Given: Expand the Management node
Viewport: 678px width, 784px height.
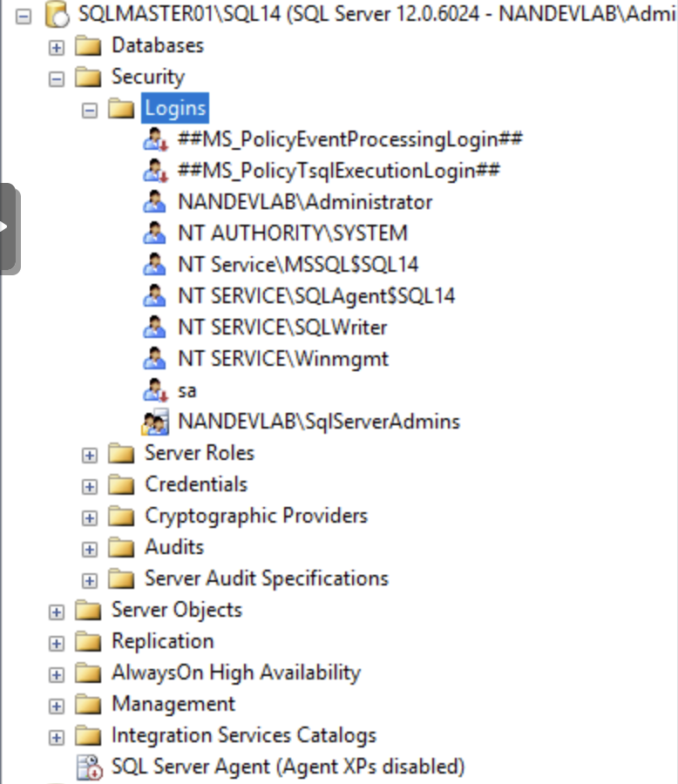Looking at the screenshot, I should [57, 706].
